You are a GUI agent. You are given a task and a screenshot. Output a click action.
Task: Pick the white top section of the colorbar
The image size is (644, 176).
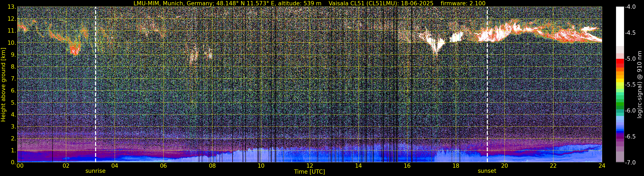(x=620, y=26)
